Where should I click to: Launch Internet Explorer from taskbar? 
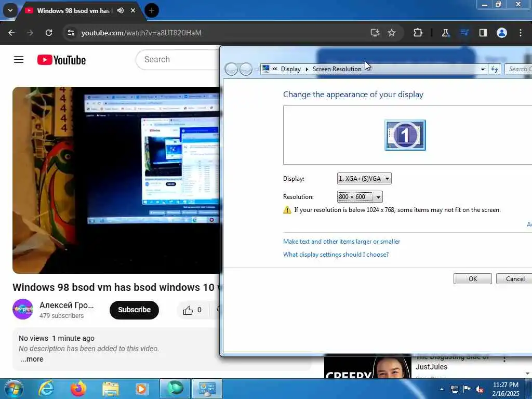tap(46, 389)
